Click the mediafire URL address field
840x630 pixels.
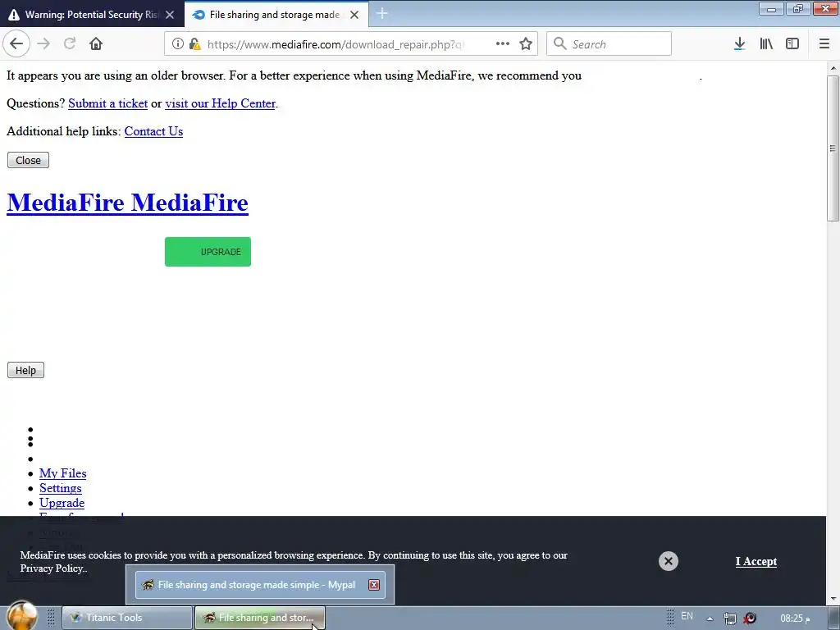[335, 44]
